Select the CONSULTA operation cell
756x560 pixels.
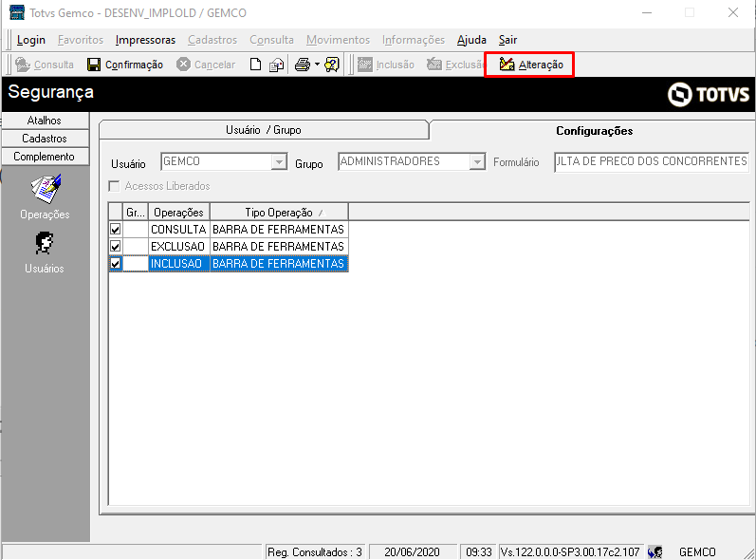pyautogui.click(x=179, y=229)
